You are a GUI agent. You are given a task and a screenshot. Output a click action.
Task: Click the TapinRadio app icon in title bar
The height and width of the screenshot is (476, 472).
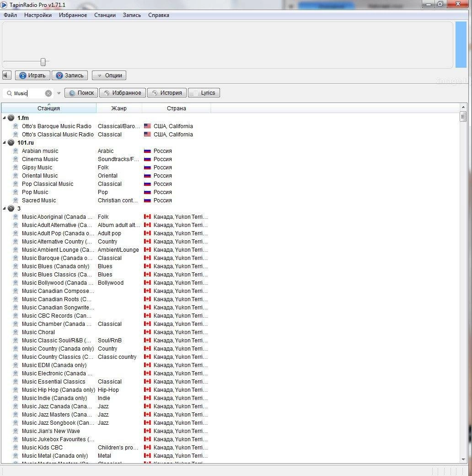click(4, 5)
